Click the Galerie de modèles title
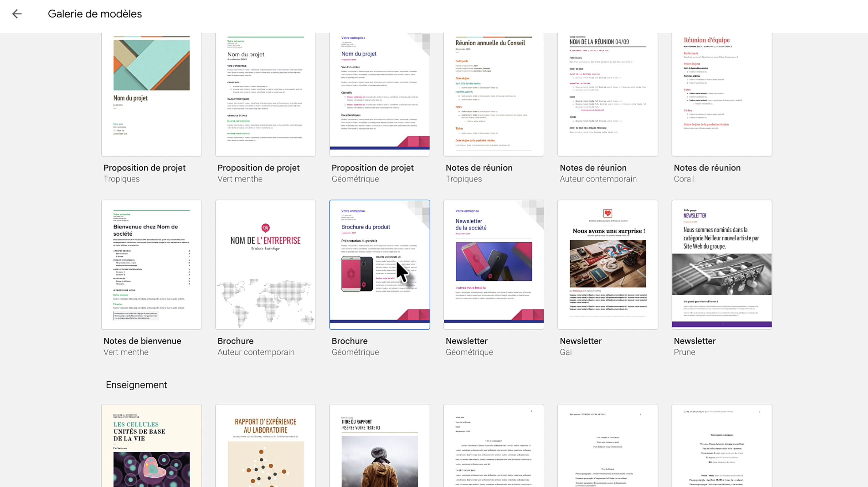 pyautogui.click(x=95, y=14)
